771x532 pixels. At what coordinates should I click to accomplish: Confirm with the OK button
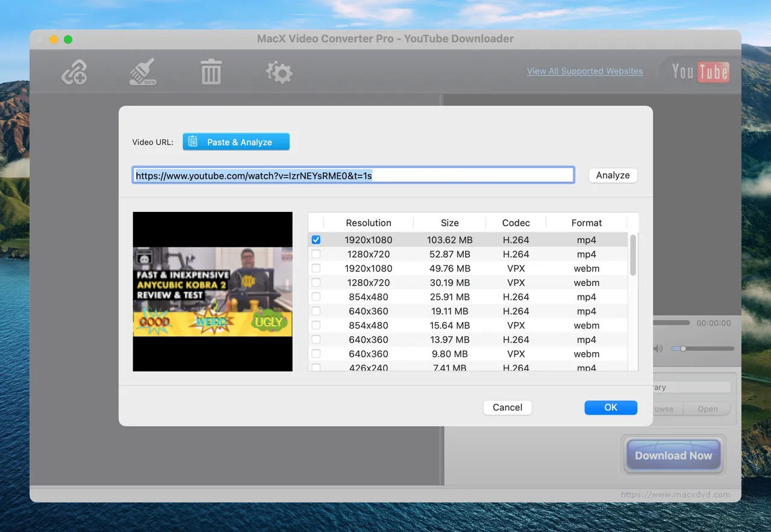tap(611, 407)
